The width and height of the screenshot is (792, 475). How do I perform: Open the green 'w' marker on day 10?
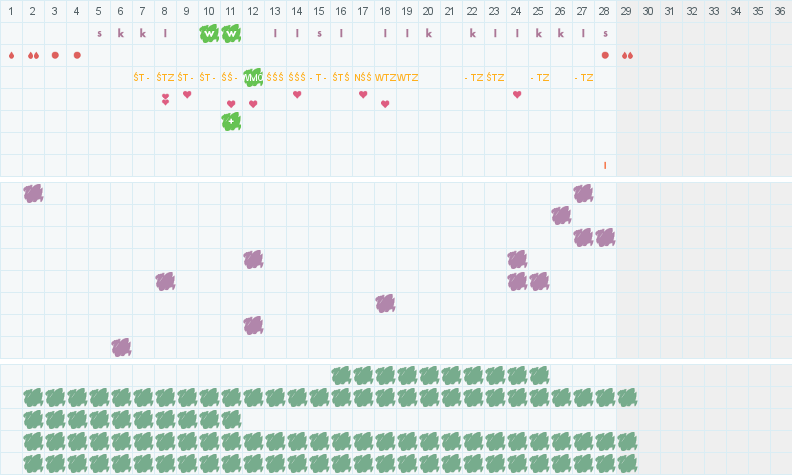209,33
